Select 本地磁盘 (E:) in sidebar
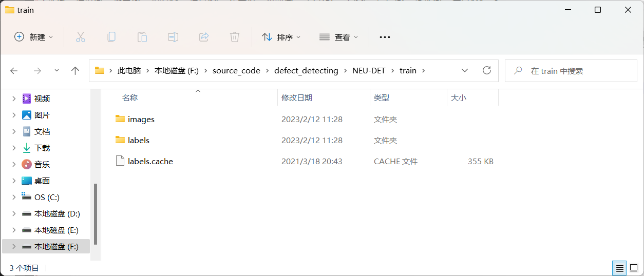The height and width of the screenshot is (276, 644). click(56, 230)
